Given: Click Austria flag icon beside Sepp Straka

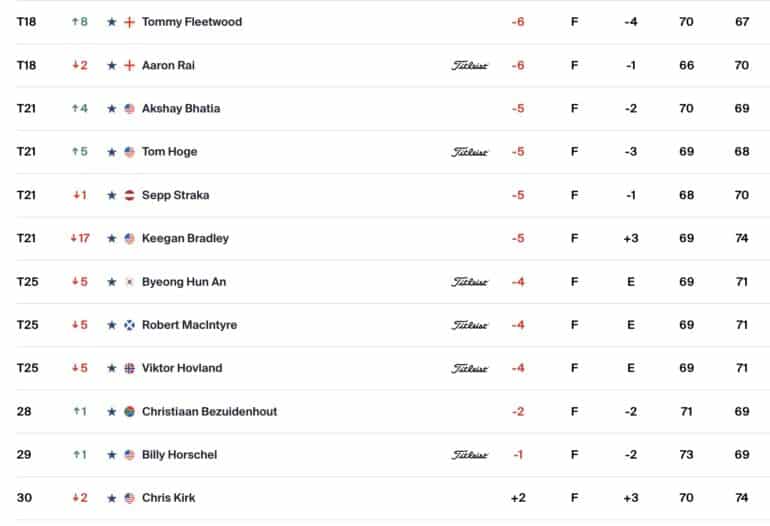Looking at the screenshot, I should 129,195.
